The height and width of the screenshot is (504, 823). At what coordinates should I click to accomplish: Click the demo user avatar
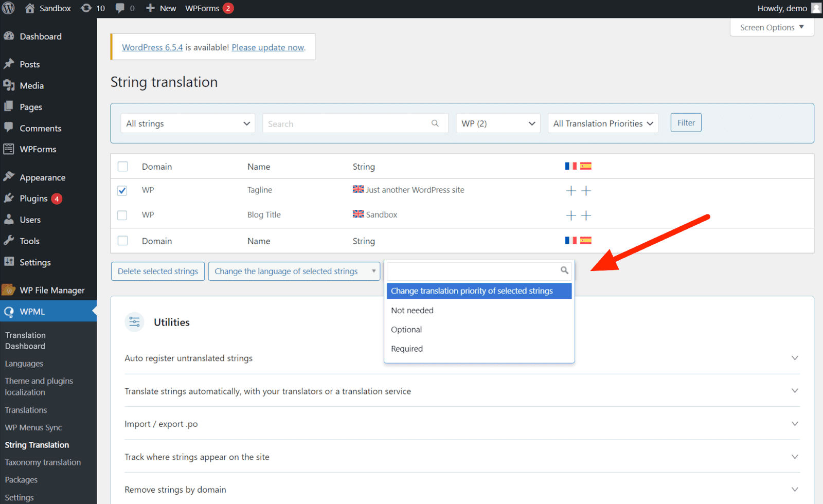point(816,8)
